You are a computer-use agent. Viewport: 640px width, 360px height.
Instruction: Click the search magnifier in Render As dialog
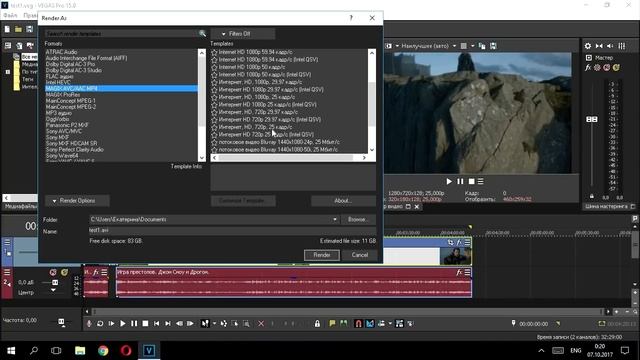tap(202, 33)
